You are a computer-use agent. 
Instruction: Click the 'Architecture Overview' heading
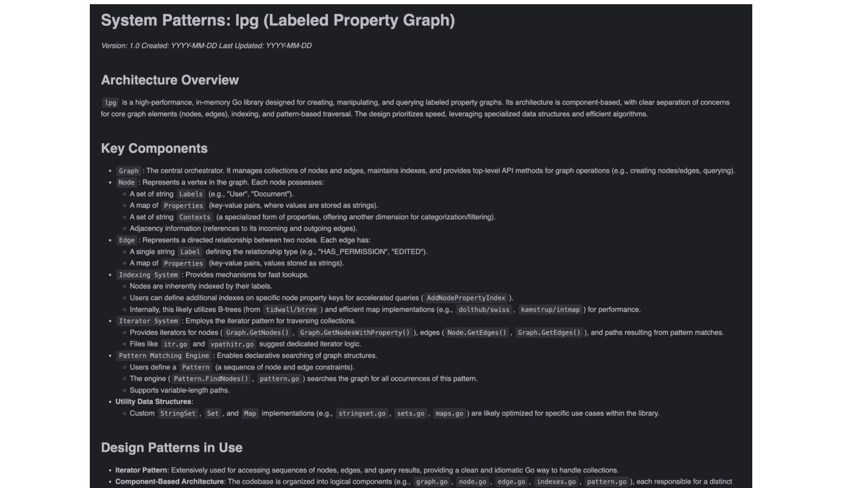(x=169, y=80)
